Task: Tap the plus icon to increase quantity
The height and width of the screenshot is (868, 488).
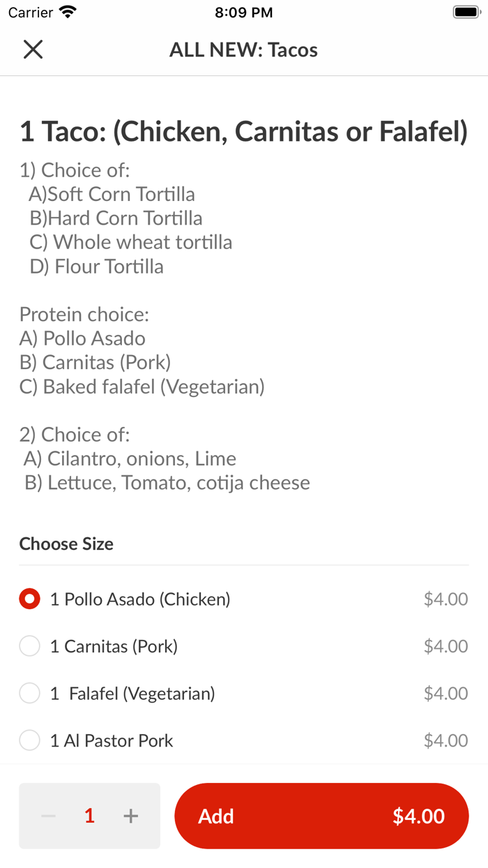Action: pyautogui.click(x=130, y=816)
